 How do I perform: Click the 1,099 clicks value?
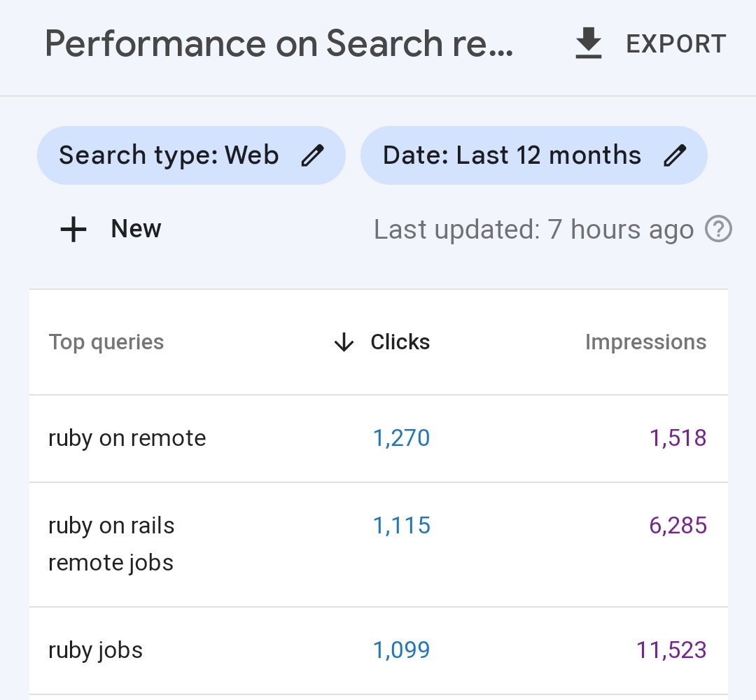click(401, 650)
